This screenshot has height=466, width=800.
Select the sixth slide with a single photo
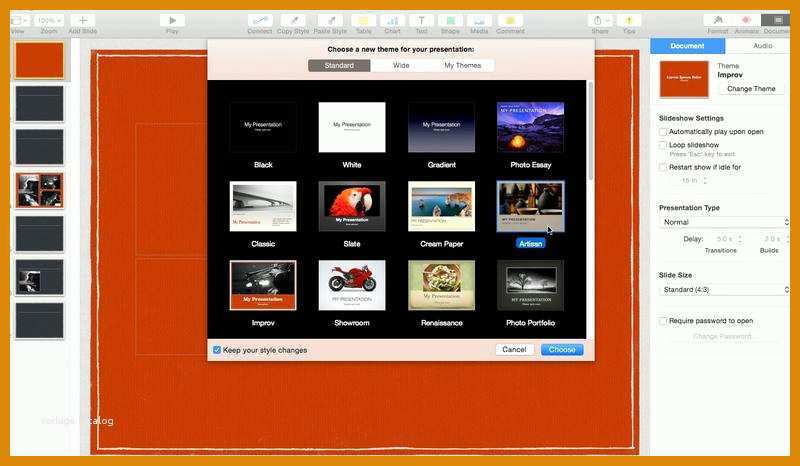[x=39, y=277]
